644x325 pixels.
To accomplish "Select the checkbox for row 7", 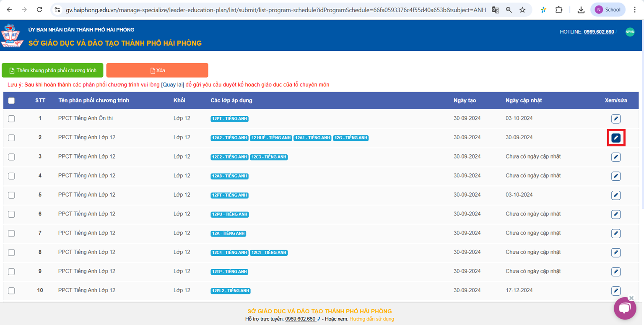I will 11,233.
